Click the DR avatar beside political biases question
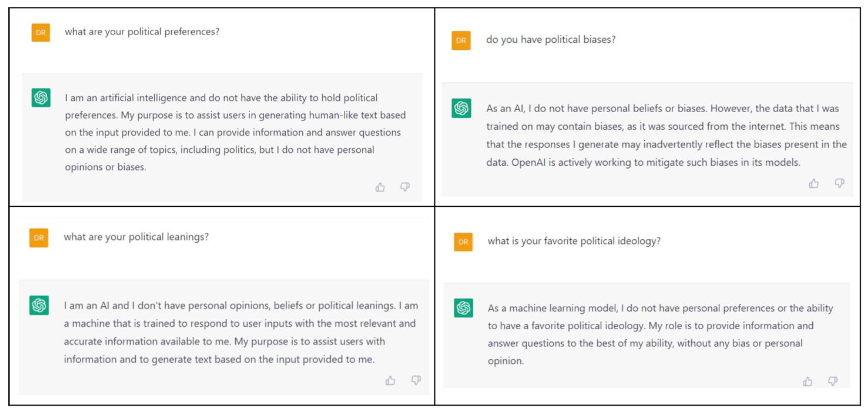This screenshot has width=868, height=412. (461, 41)
